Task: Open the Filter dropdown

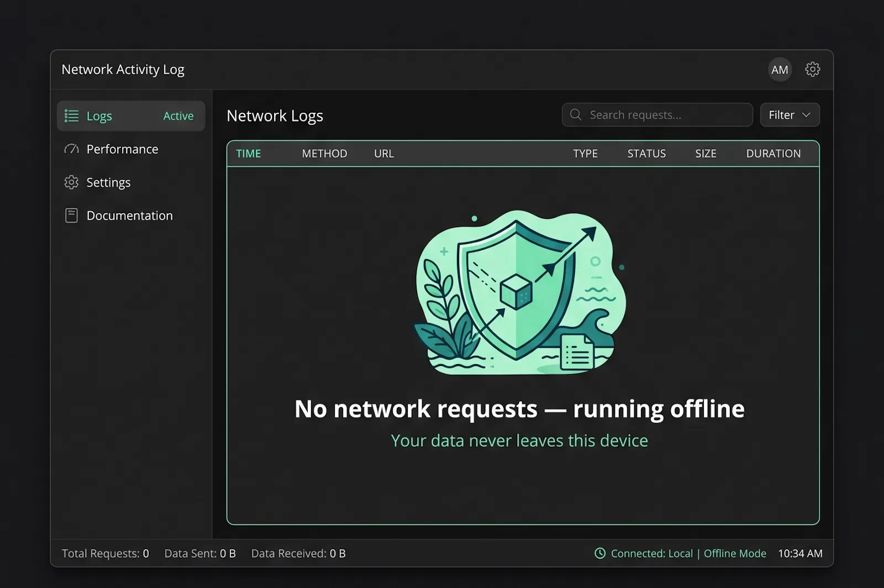Action: pyautogui.click(x=790, y=115)
